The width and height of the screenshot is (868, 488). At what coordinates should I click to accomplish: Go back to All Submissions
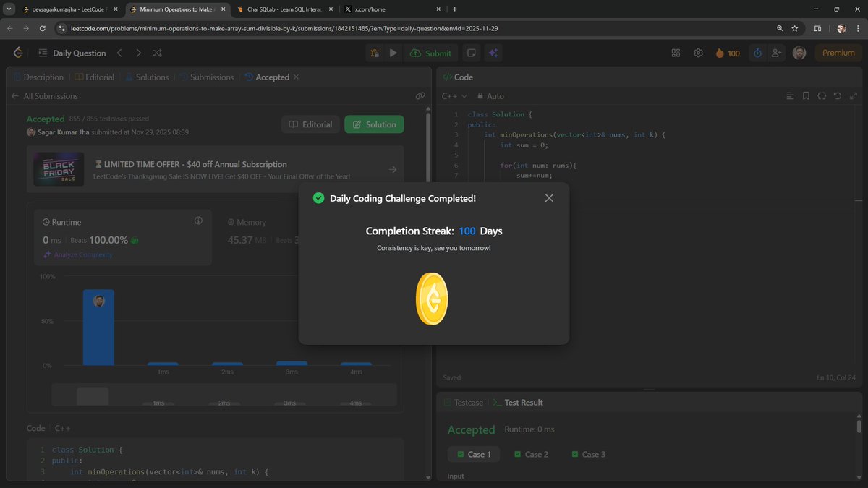44,96
